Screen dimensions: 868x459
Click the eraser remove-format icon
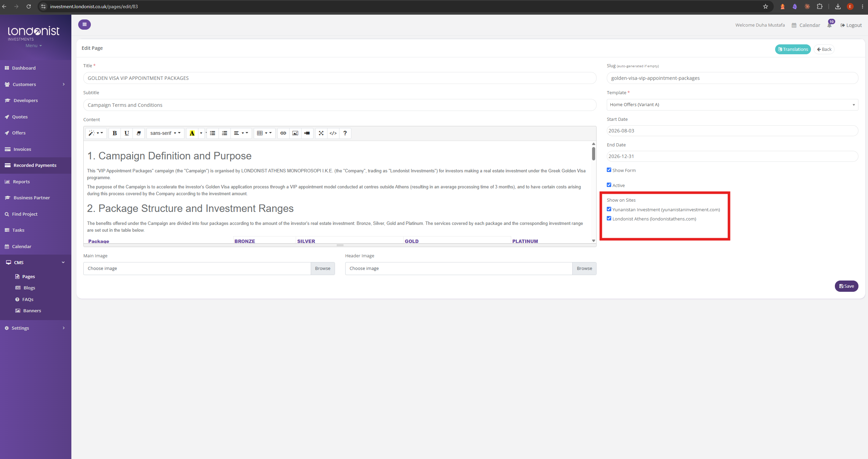(139, 133)
